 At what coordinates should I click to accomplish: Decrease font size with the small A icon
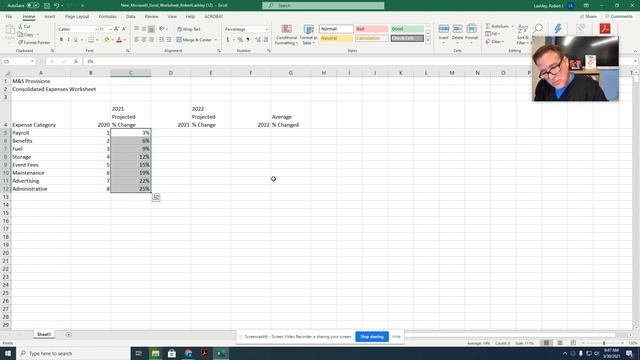124,29
